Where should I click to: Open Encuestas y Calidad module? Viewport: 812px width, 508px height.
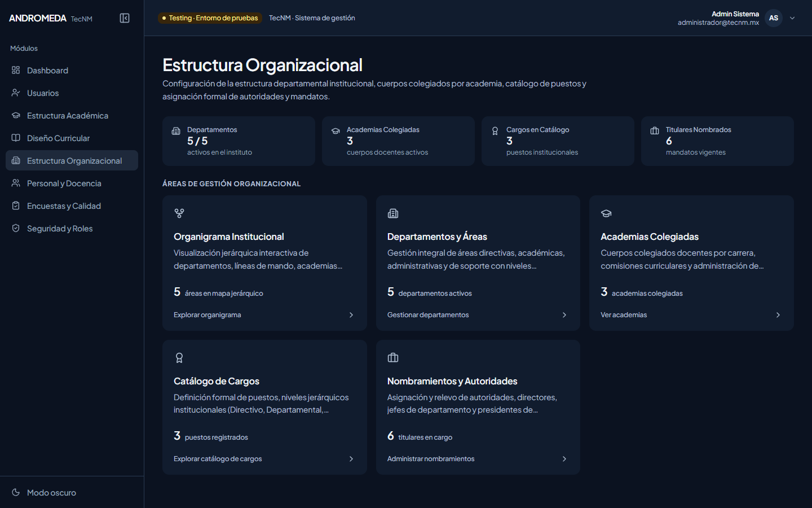click(x=72, y=205)
